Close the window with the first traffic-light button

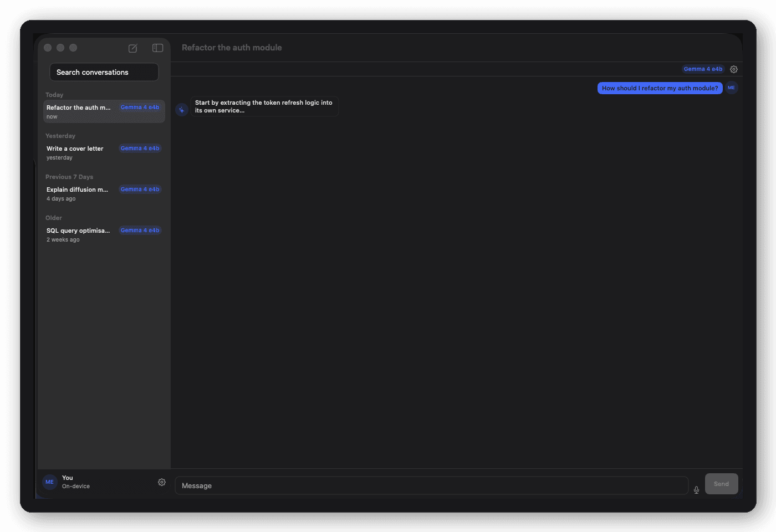pyautogui.click(x=48, y=48)
